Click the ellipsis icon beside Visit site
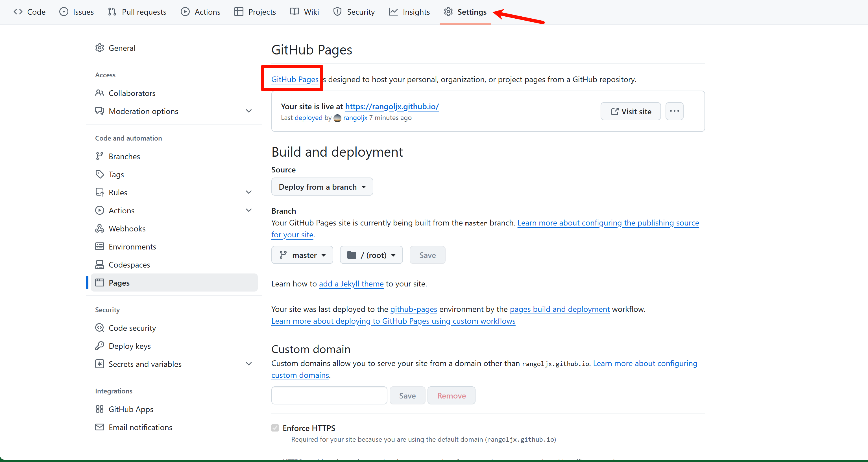This screenshot has width=868, height=462. pos(675,111)
